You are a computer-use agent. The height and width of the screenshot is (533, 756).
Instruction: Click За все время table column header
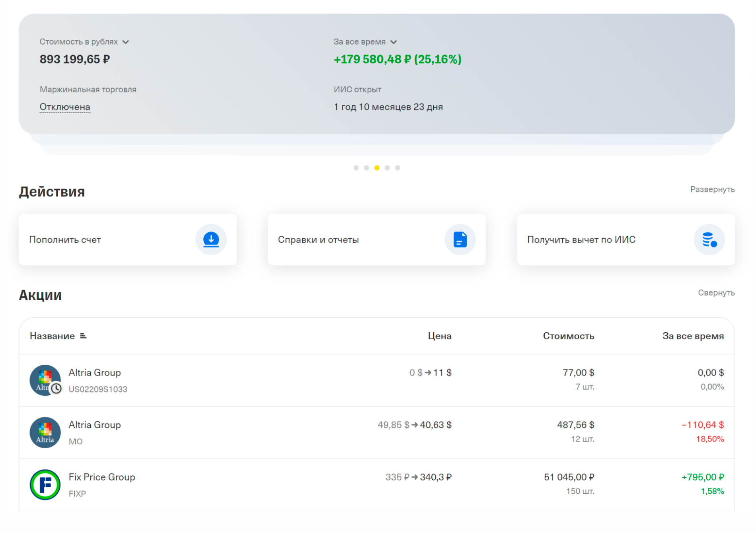click(693, 336)
